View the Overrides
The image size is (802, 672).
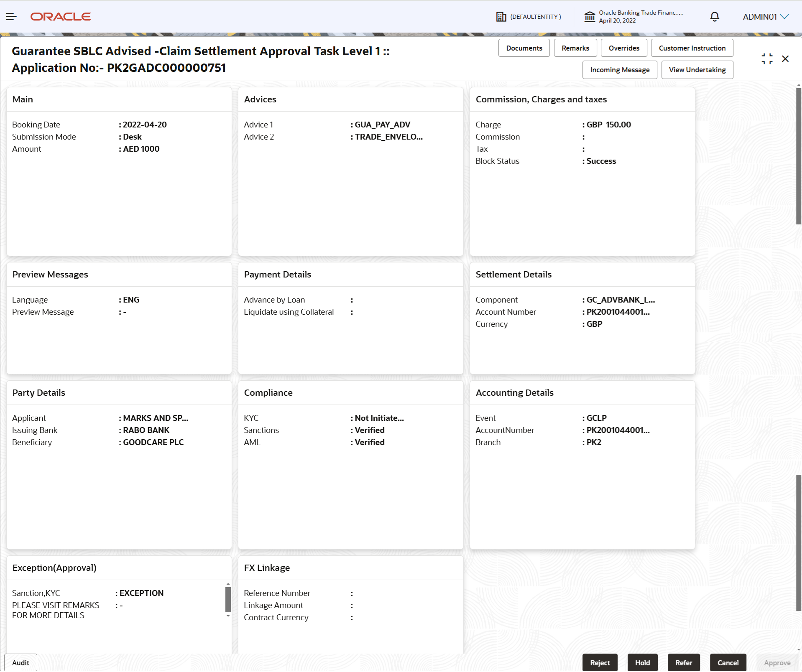pyautogui.click(x=624, y=48)
